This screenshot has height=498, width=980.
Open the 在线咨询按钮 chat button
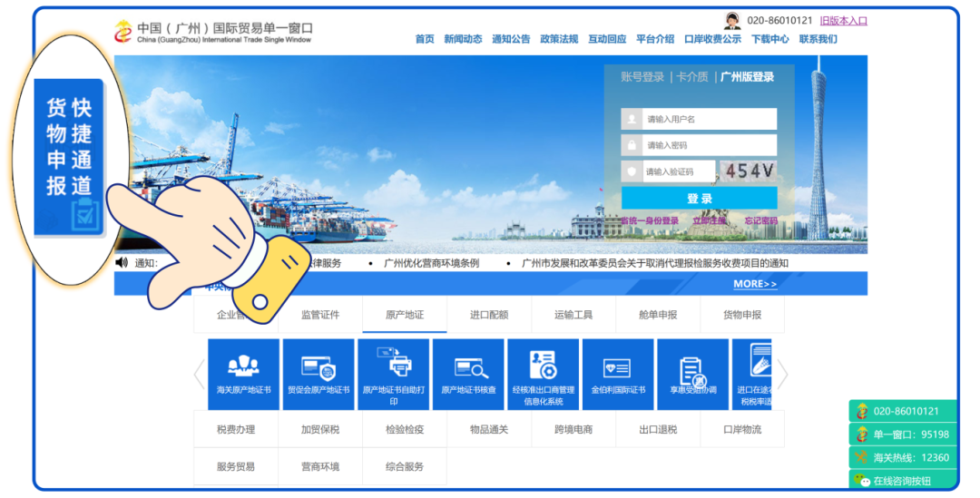(903, 480)
